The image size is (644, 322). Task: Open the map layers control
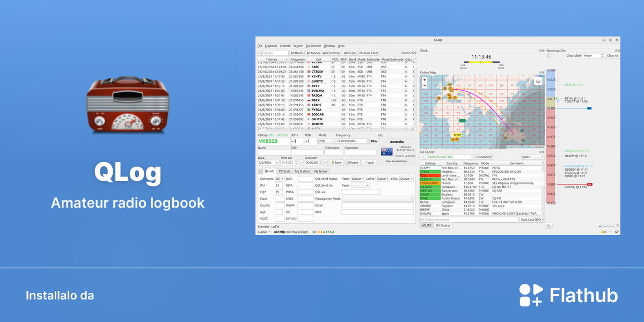click(x=537, y=82)
